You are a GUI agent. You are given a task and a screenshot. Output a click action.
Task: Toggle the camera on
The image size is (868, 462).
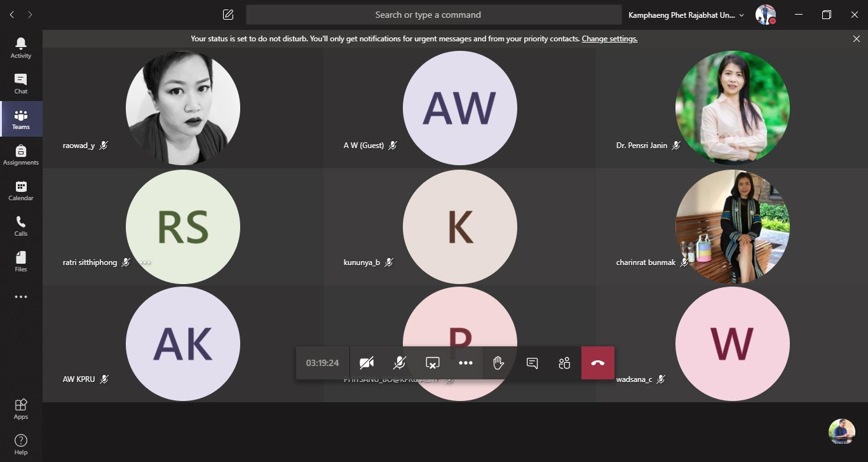coord(366,363)
